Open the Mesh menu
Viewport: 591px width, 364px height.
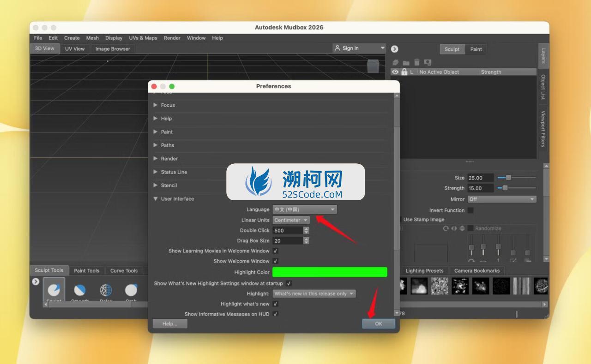pos(92,38)
